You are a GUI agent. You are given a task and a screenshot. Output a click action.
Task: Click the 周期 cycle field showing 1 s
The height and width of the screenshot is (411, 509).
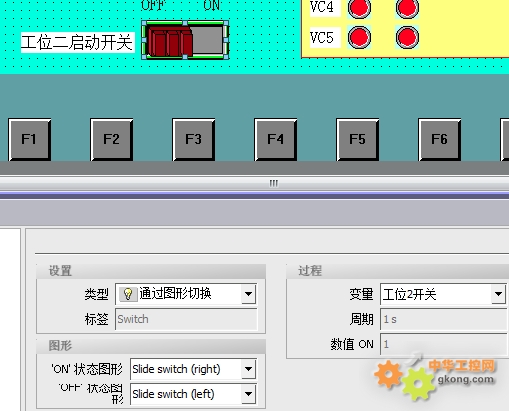click(444, 319)
